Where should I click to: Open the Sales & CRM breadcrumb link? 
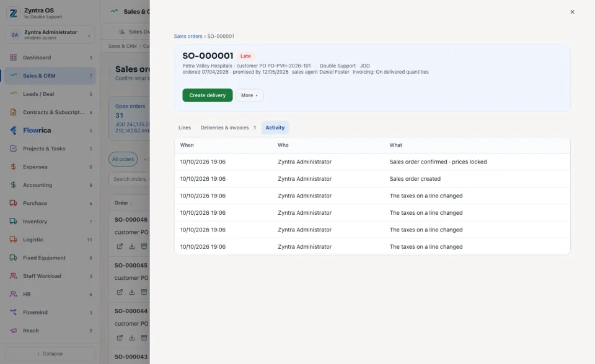122,46
